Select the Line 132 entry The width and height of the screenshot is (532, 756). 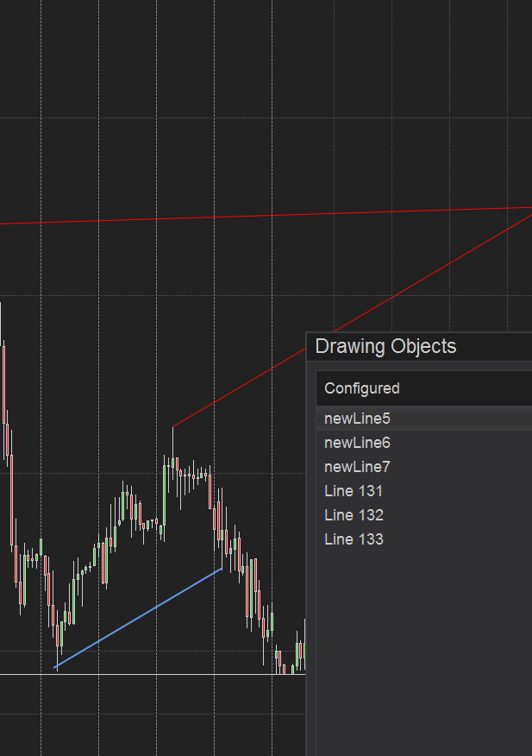(x=424, y=515)
